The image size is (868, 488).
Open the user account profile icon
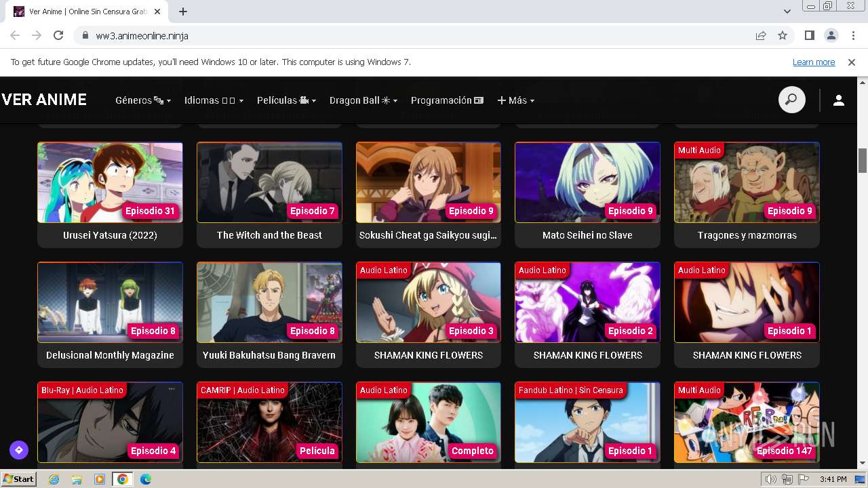click(839, 100)
